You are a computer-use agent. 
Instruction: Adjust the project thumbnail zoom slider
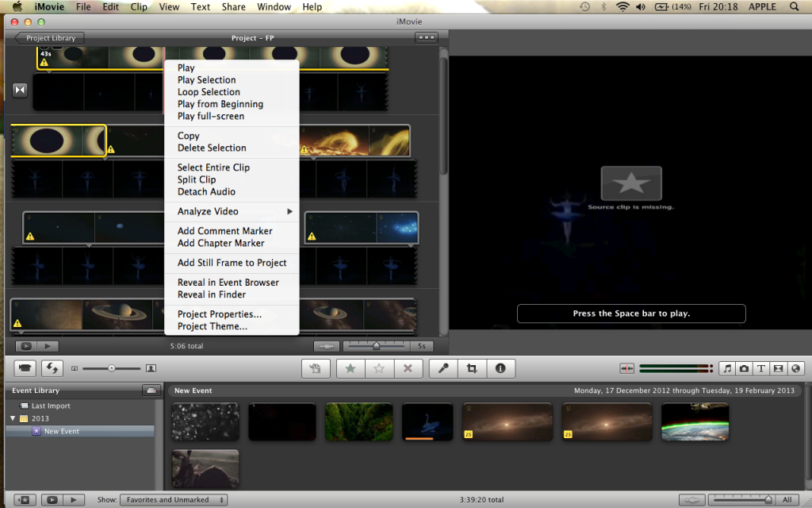[377, 346]
